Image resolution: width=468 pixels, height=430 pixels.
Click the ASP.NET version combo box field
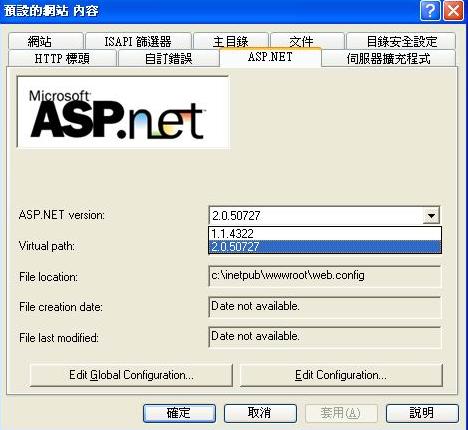pyautogui.click(x=324, y=215)
